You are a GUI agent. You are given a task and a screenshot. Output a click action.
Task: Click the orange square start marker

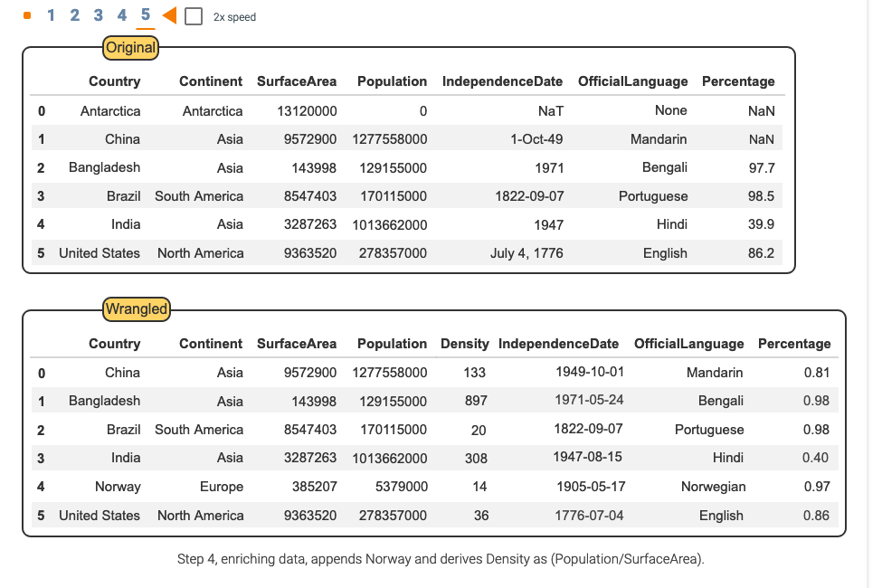click(x=26, y=15)
